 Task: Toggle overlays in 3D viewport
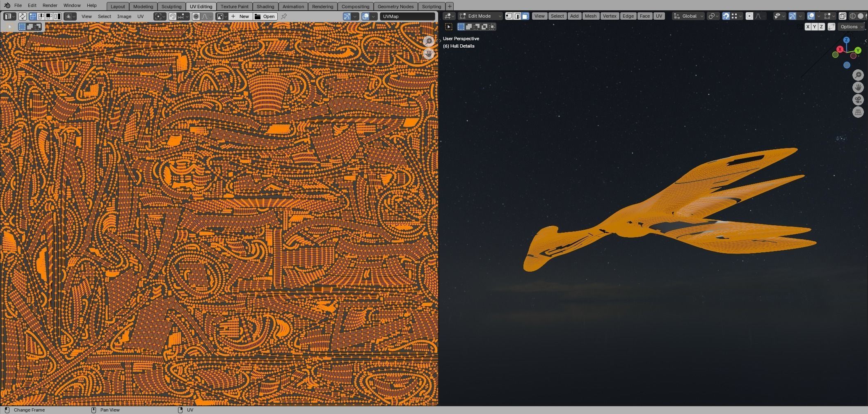coord(811,16)
